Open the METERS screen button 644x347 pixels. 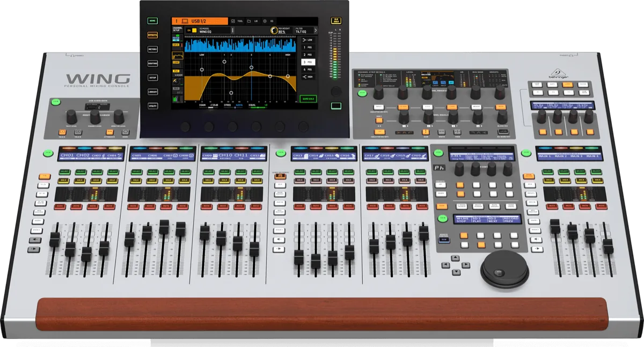[152, 49]
